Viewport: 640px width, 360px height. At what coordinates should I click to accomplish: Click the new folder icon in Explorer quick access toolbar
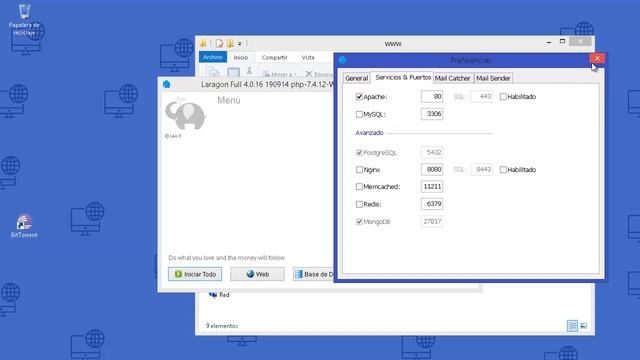pyautogui.click(x=230, y=43)
